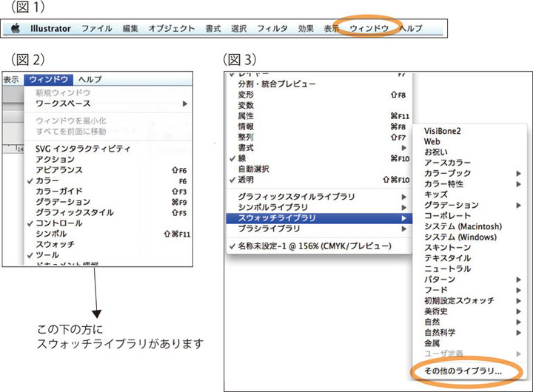Open 表示 in the figure 1 menu bar
533x392 pixels.
[x=332, y=29]
